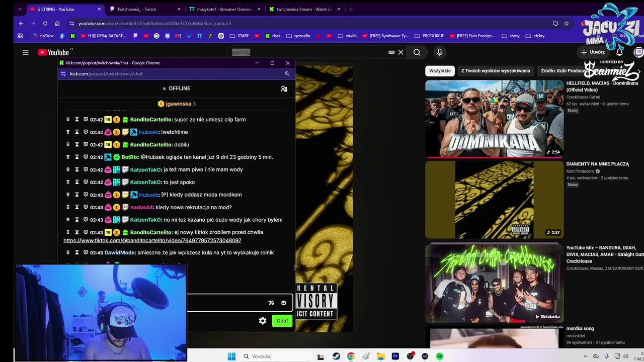Open the Chrome apps grid shortcut
The height and width of the screenshot is (362, 644).
point(20,36)
